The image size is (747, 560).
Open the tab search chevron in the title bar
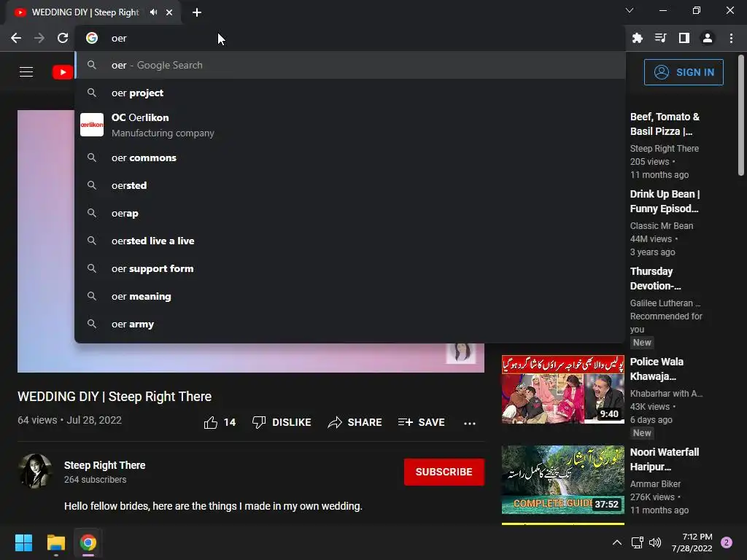point(630,10)
